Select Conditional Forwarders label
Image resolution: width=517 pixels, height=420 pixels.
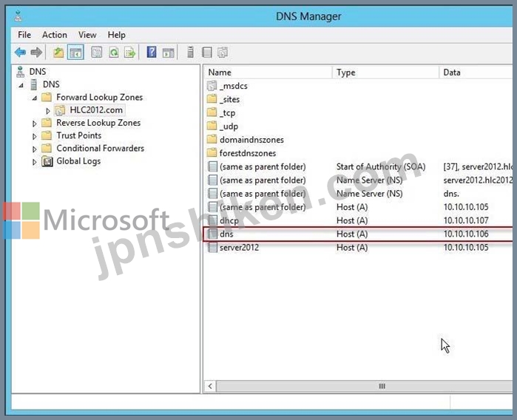click(101, 149)
